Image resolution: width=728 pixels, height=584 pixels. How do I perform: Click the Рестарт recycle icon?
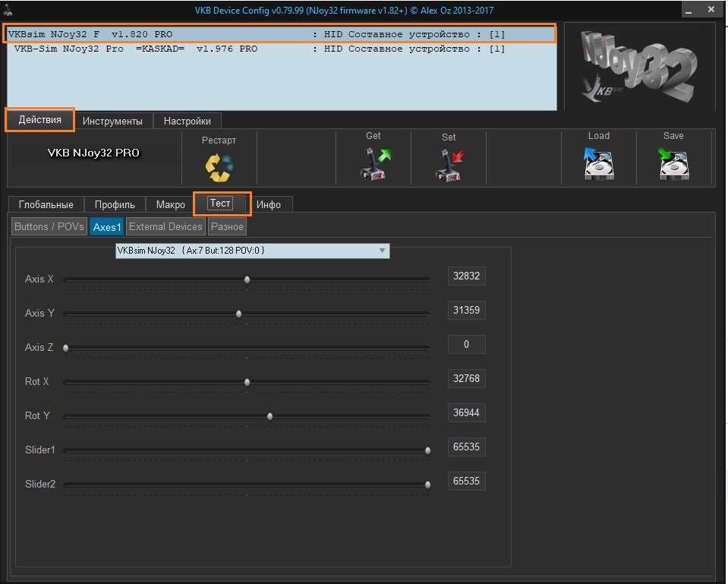[219, 167]
